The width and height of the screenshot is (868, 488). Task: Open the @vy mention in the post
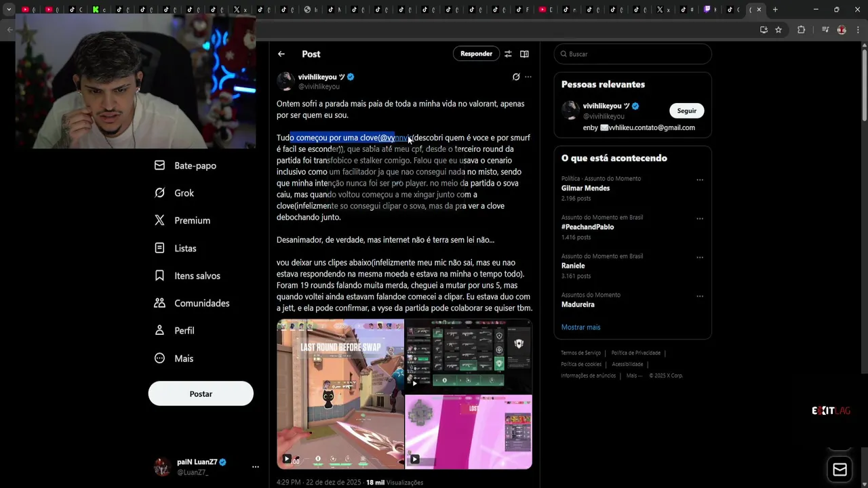(x=394, y=138)
